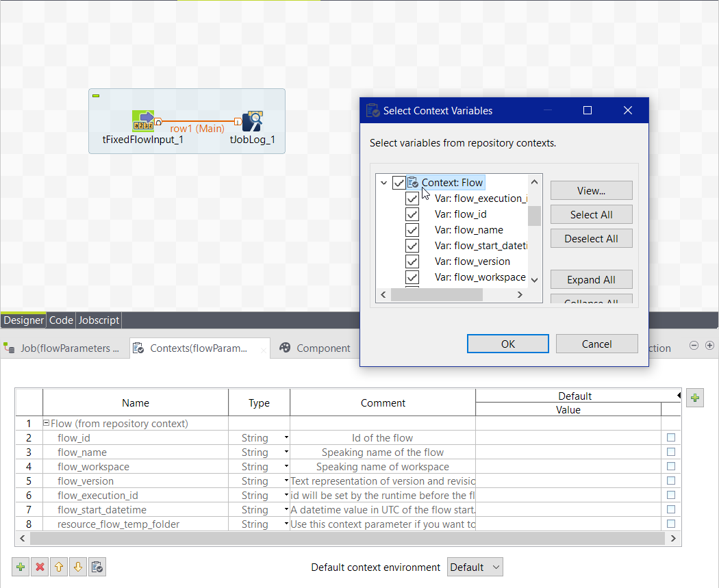Click the import repository context icon in bottom toolbar
This screenshot has height=588, width=719.
[x=97, y=567]
